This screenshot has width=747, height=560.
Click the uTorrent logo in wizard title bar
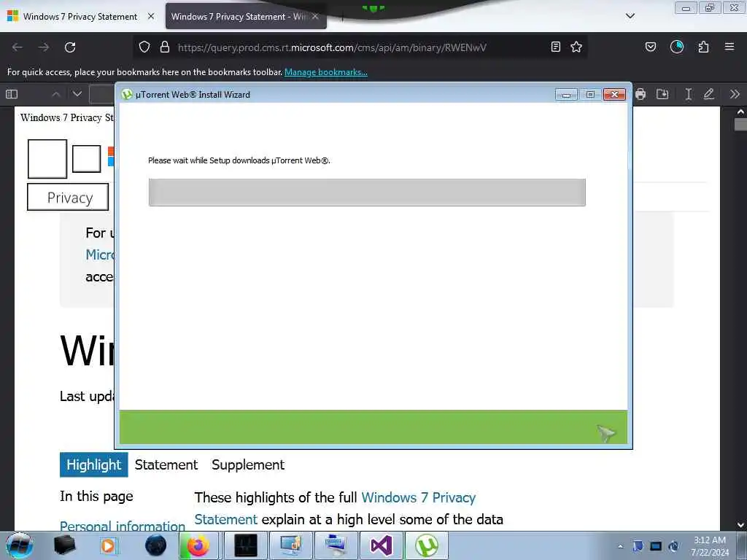click(x=127, y=94)
